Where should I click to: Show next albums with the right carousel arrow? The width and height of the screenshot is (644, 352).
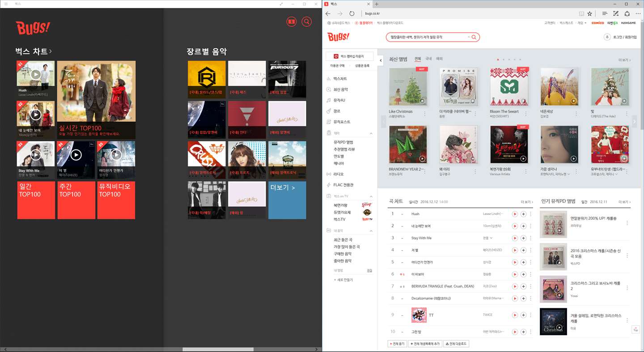[x=634, y=121]
